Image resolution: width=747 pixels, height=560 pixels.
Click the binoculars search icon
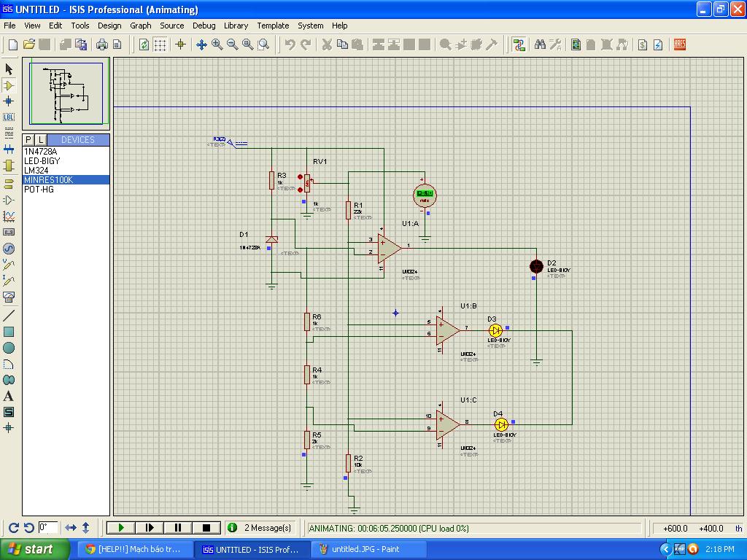pos(540,44)
